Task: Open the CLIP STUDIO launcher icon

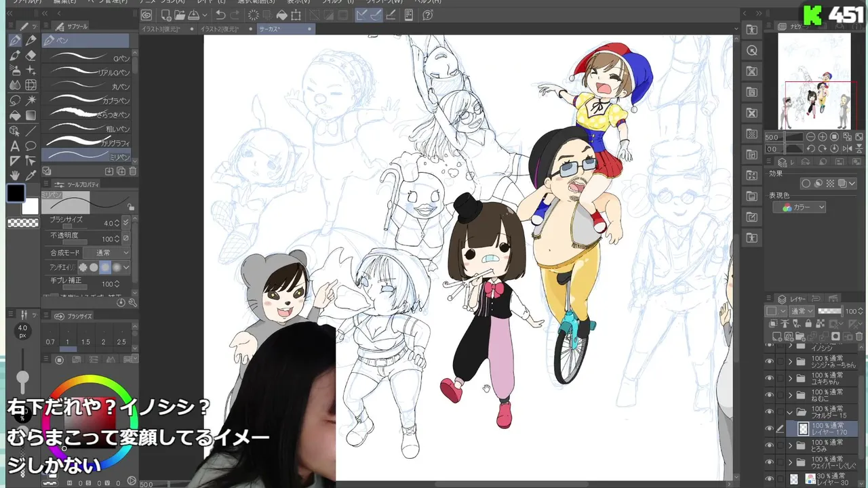Action: click(x=146, y=15)
